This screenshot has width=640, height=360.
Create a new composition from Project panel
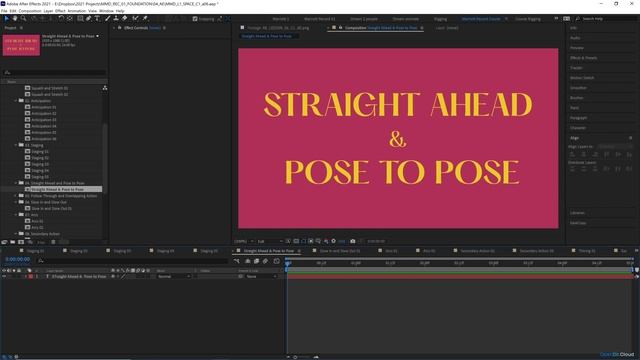21,242
